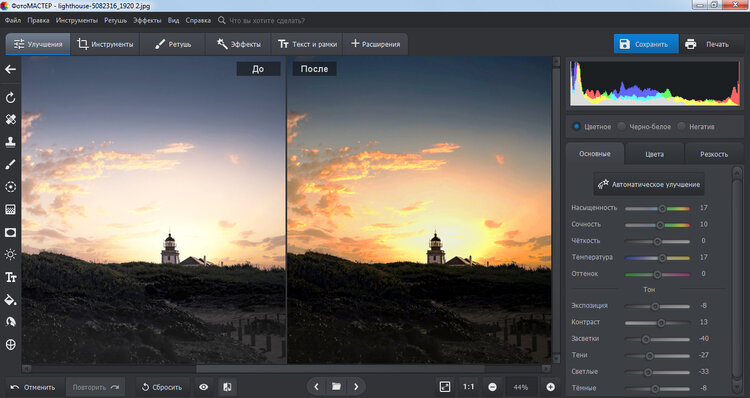Click the Насыщенность slider handle
Viewport: 750px width, 398px height.
point(662,208)
